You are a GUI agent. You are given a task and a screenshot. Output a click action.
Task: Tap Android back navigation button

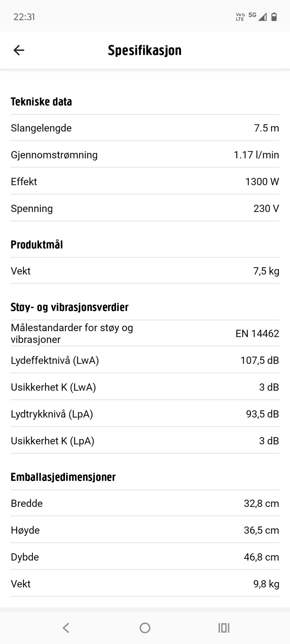(66, 628)
